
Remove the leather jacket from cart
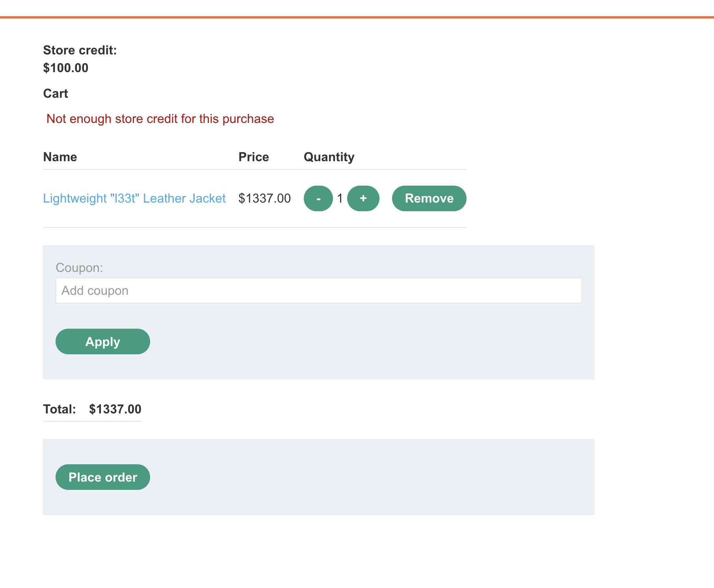(x=429, y=198)
